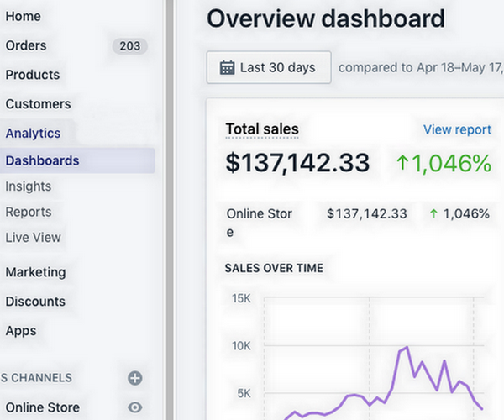
Task: Open Reports under Analytics
Action: [29, 212]
